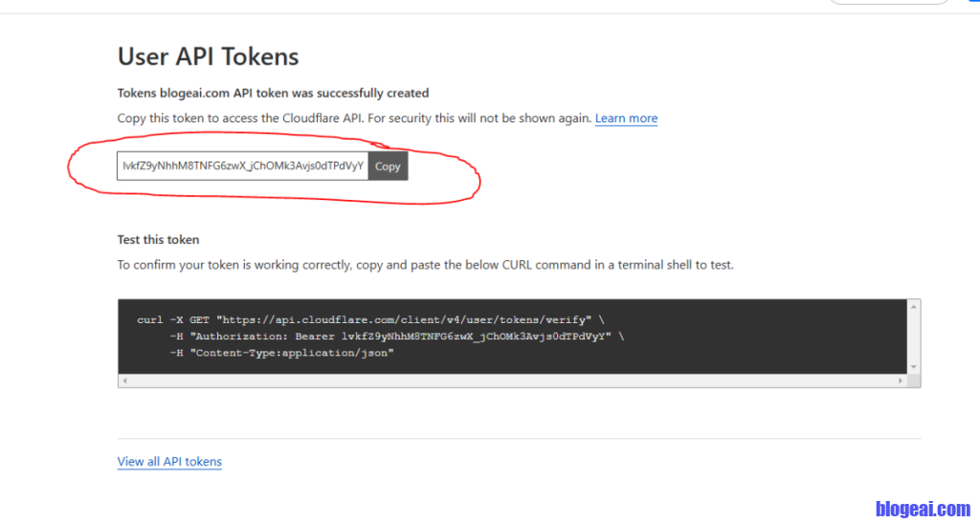The height and width of the screenshot is (523, 980).
Task: Click the Test this token heading
Action: (x=158, y=239)
